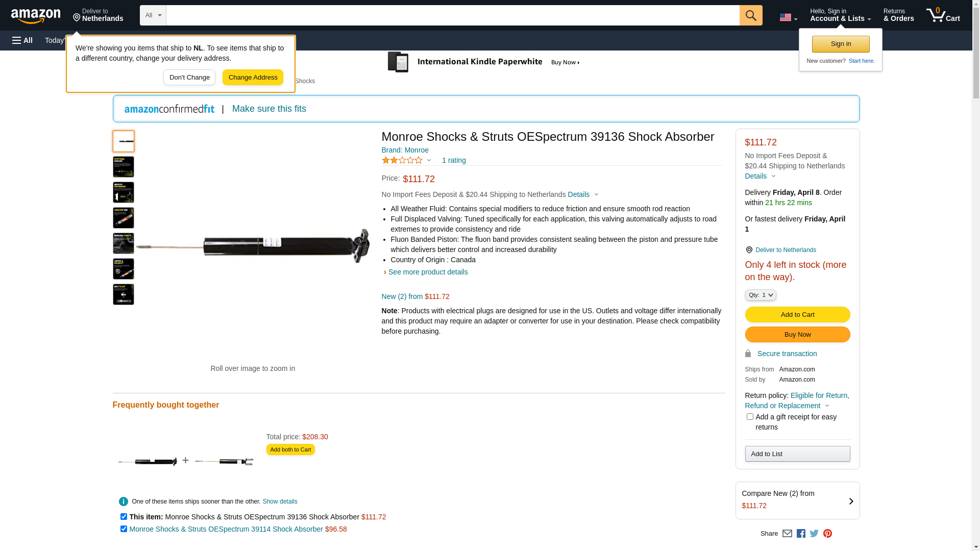Click the Buy Now button
Screen dimensions: 980x551
pos(797,335)
